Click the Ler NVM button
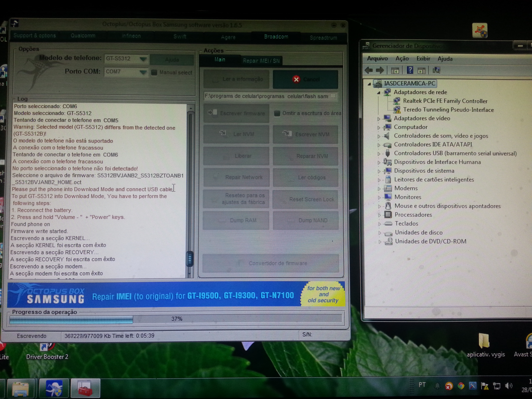532x399 pixels. click(236, 134)
